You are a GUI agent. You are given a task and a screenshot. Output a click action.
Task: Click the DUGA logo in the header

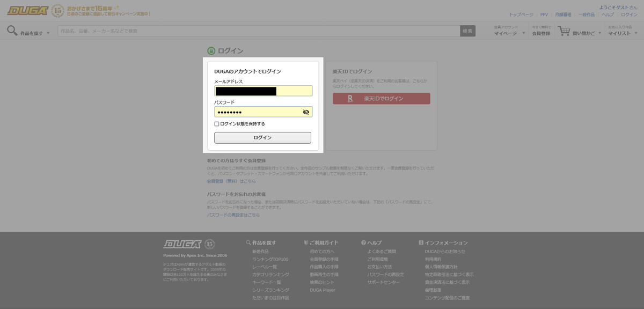pyautogui.click(x=28, y=11)
